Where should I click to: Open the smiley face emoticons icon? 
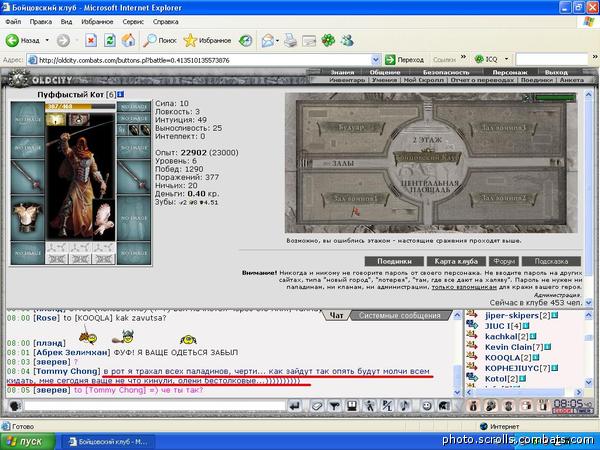[x=427, y=406]
